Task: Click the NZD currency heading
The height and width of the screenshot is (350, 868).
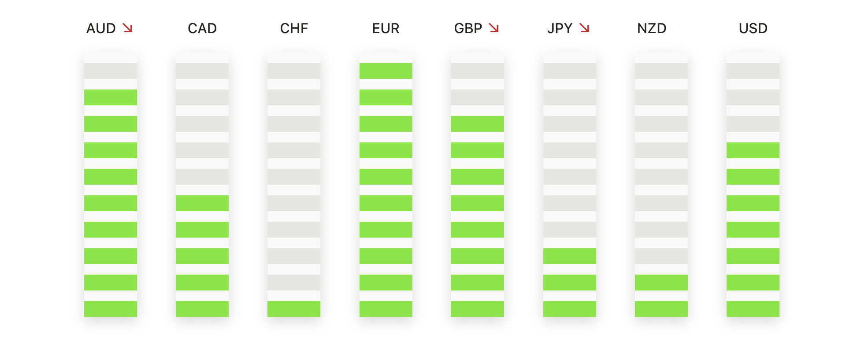Action: coord(652,29)
